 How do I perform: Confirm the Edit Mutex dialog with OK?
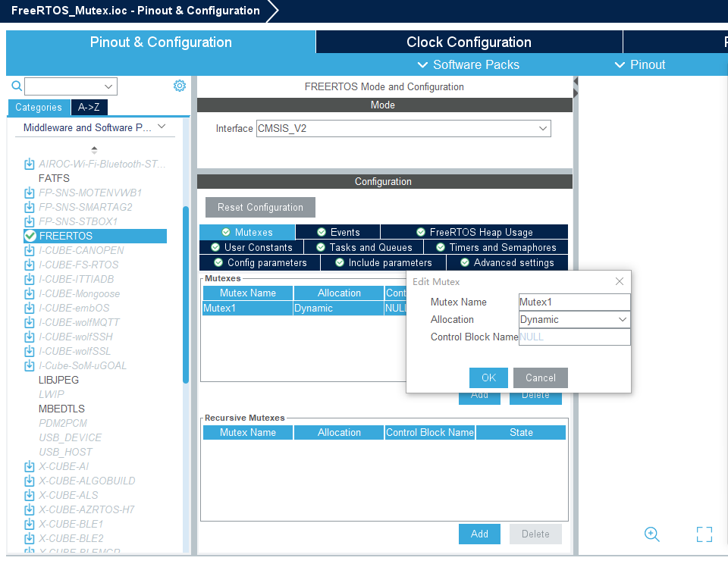(x=488, y=378)
